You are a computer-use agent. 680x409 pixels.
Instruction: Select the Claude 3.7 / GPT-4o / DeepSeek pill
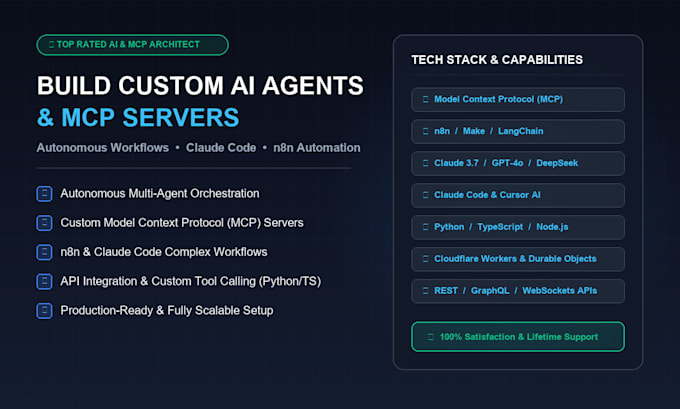pos(518,164)
